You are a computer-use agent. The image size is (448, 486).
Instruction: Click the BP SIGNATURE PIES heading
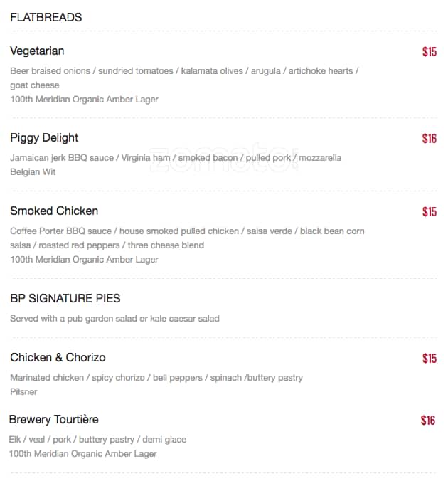coord(65,298)
